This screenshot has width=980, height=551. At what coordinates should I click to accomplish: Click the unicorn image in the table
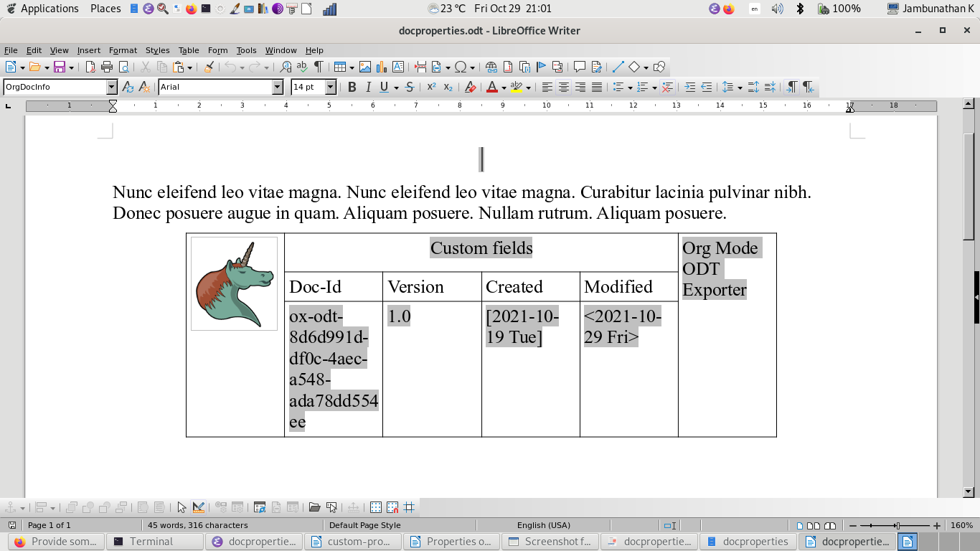[x=234, y=283]
